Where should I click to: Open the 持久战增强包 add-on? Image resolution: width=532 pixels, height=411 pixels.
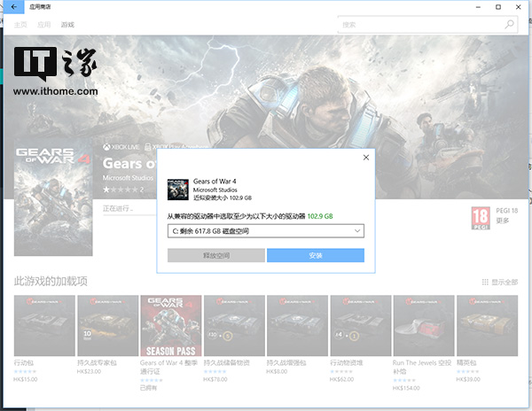point(298,326)
